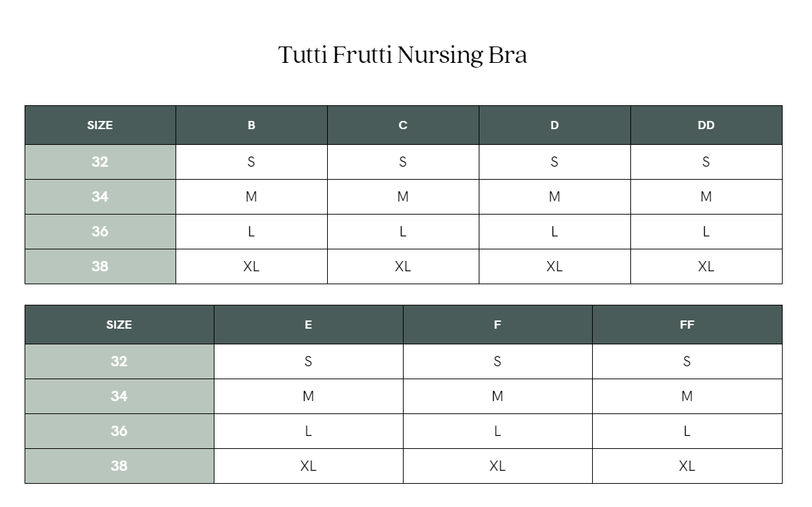Select the L cell for 36 D
812x507 pixels.
pos(555,232)
